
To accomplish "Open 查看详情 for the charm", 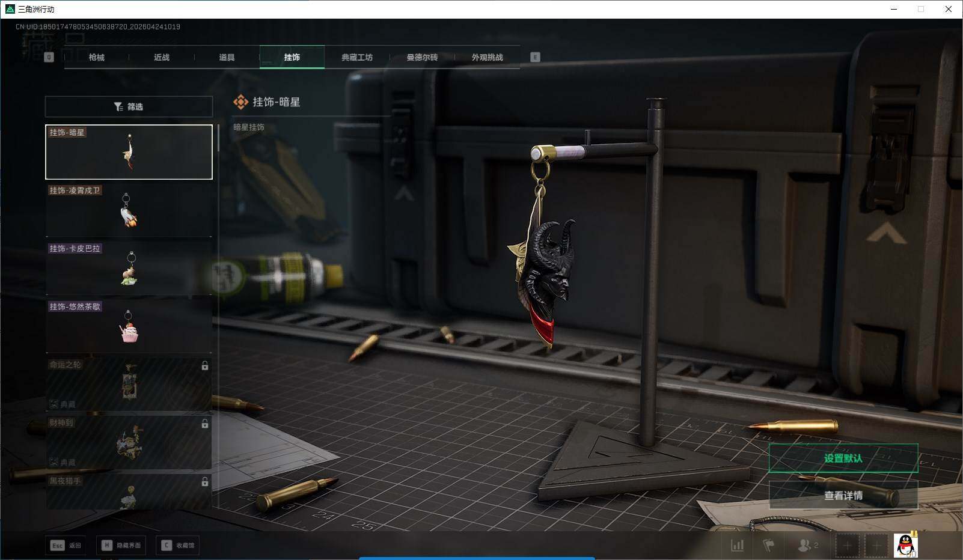I will [843, 495].
